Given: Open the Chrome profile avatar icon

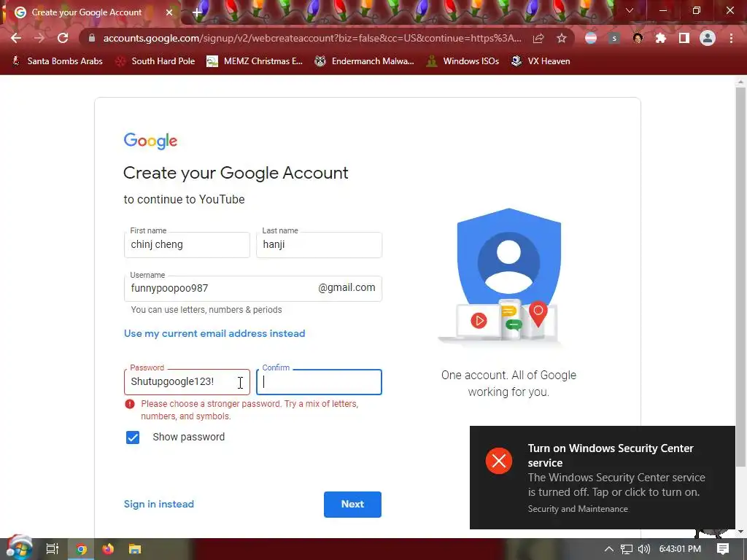Looking at the screenshot, I should [708, 38].
